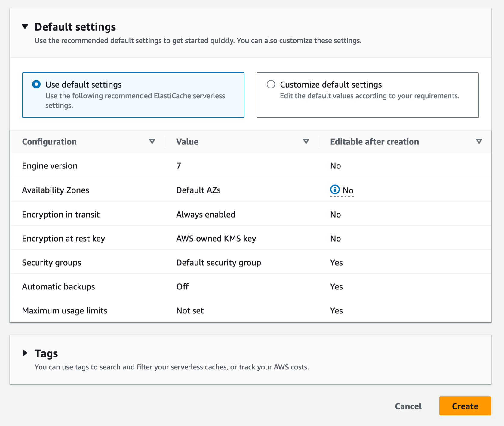Collapse the Default settings section
Screen dimensions: 504x426
click(25, 27)
